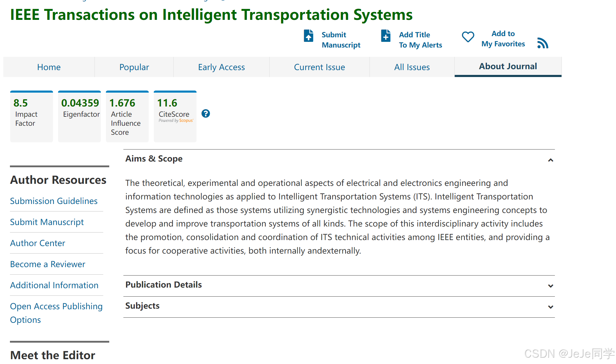616x364 pixels.
Task: Open the Popular tab
Action: [x=134, y=67]
